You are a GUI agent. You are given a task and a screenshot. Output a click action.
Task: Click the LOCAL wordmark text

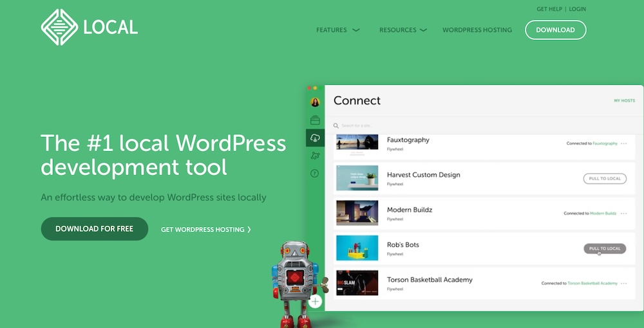111,28
